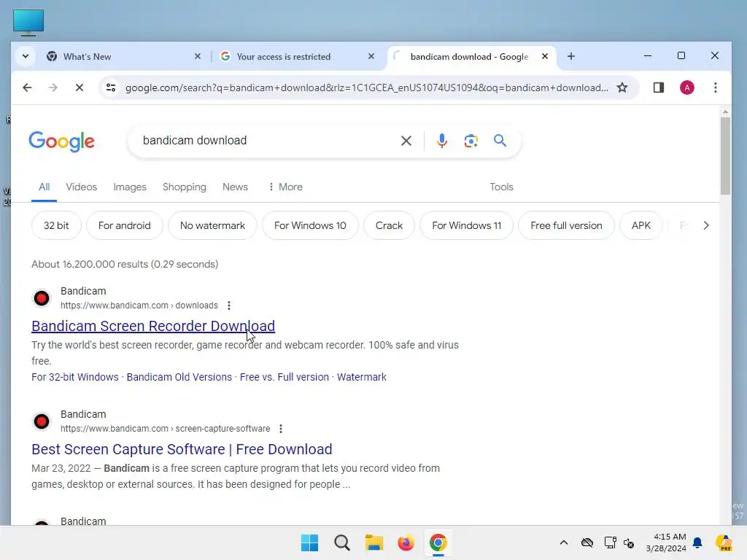
Task: Open Bandicam Screen Recorder Download result
Action: tap(153, 326)
